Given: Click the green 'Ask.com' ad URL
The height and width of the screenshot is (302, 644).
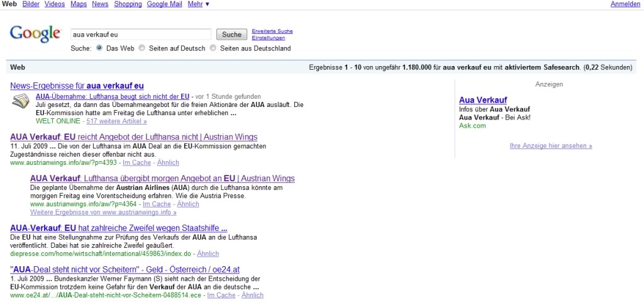Looking at the screenshot, I should [x=472, y=126].
